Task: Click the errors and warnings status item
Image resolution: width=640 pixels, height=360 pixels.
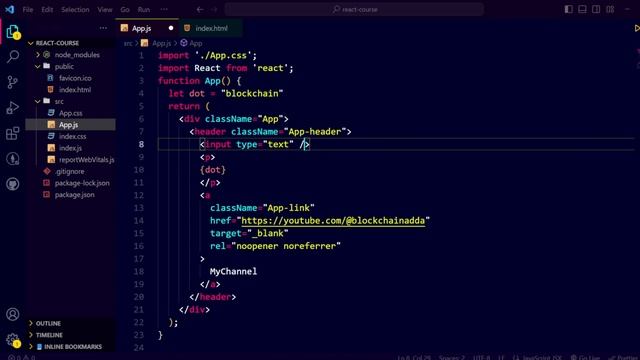Action: pos(22,357)
